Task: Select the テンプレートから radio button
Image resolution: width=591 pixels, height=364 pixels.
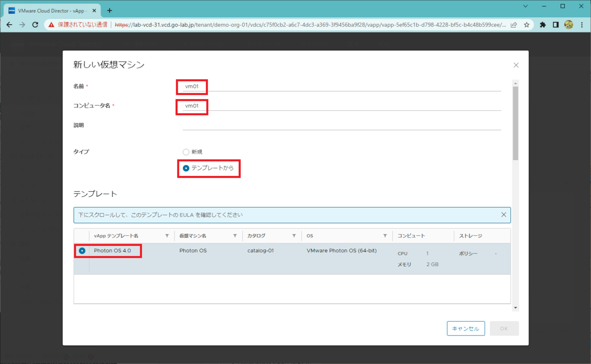Action: [x=186, y=168]
